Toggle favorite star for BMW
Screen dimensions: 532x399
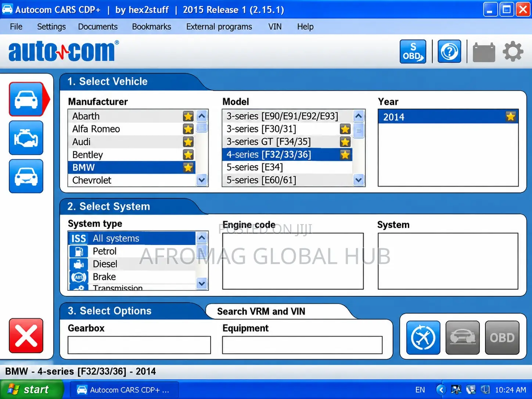pos(188,168)
